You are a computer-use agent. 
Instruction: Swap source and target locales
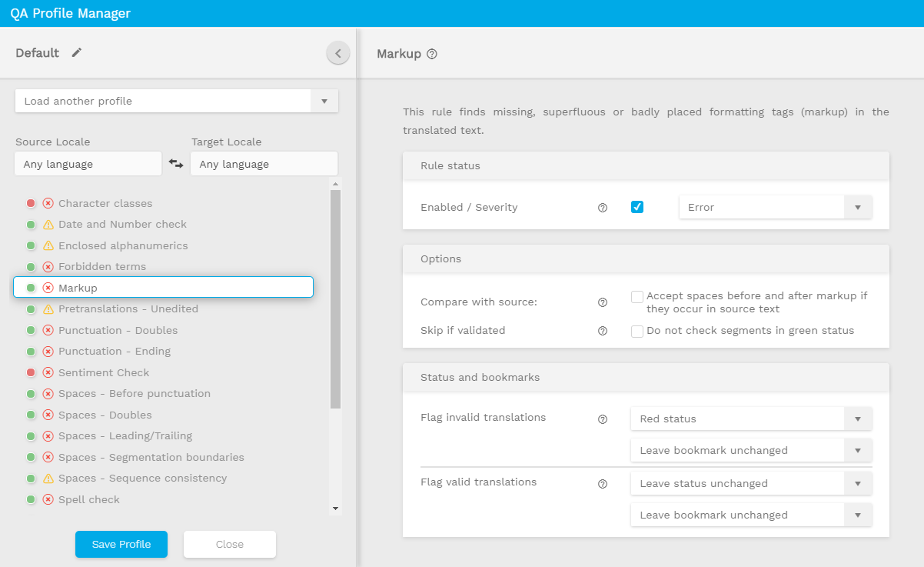[176, 164]
